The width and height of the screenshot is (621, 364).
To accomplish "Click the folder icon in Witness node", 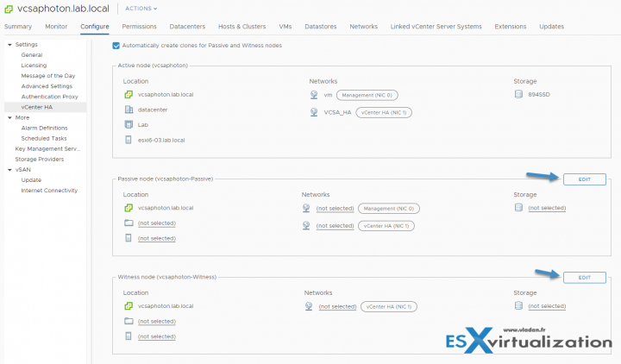I will [129, 321].
